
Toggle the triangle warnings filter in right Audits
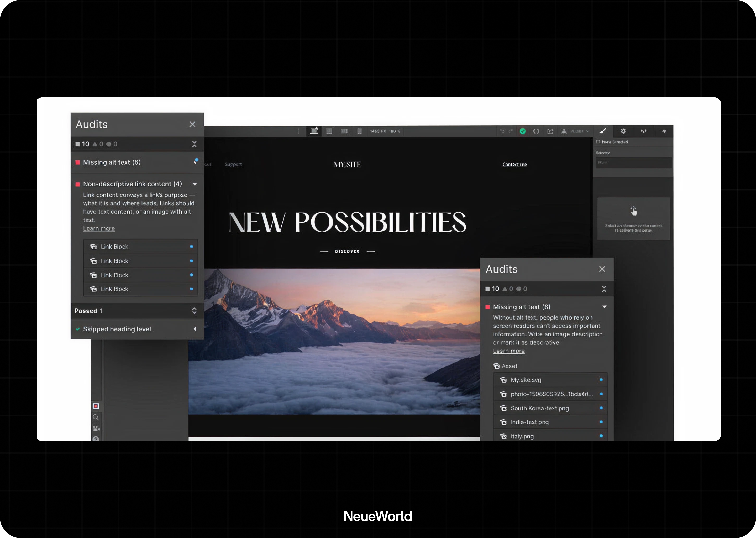coord(508,289)
